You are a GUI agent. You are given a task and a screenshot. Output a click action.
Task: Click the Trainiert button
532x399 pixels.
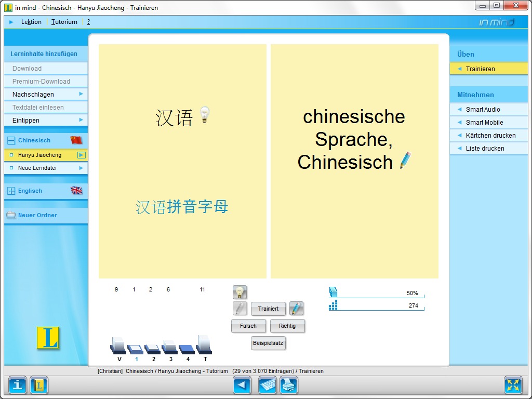coord(268,309)
